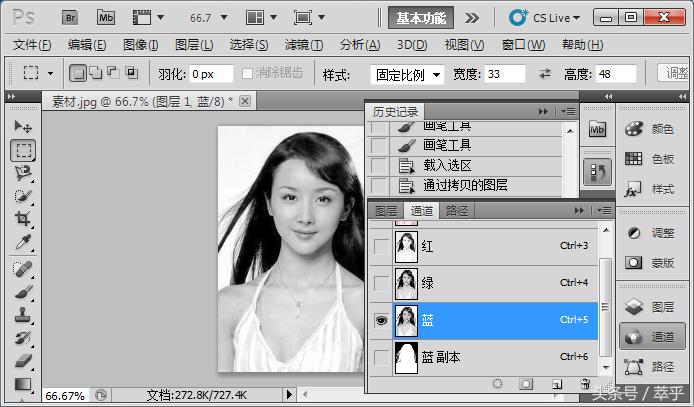
Task: Show the 蓝 副本 channel visibility box
Action: [x=381, y=357]
